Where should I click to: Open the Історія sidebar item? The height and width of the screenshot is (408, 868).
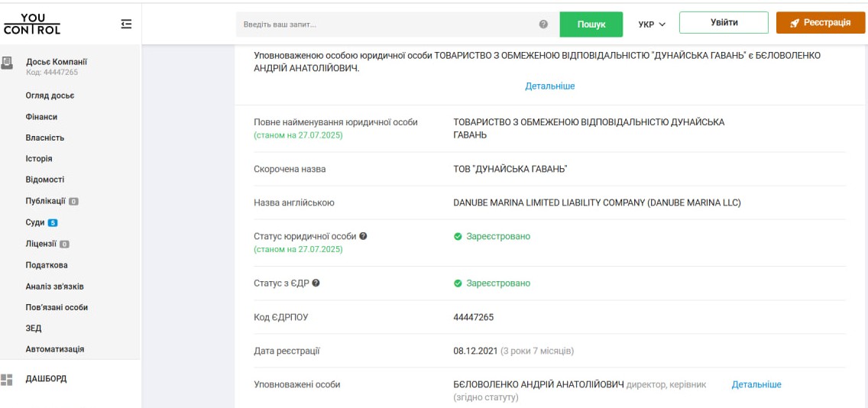(39, 159)
